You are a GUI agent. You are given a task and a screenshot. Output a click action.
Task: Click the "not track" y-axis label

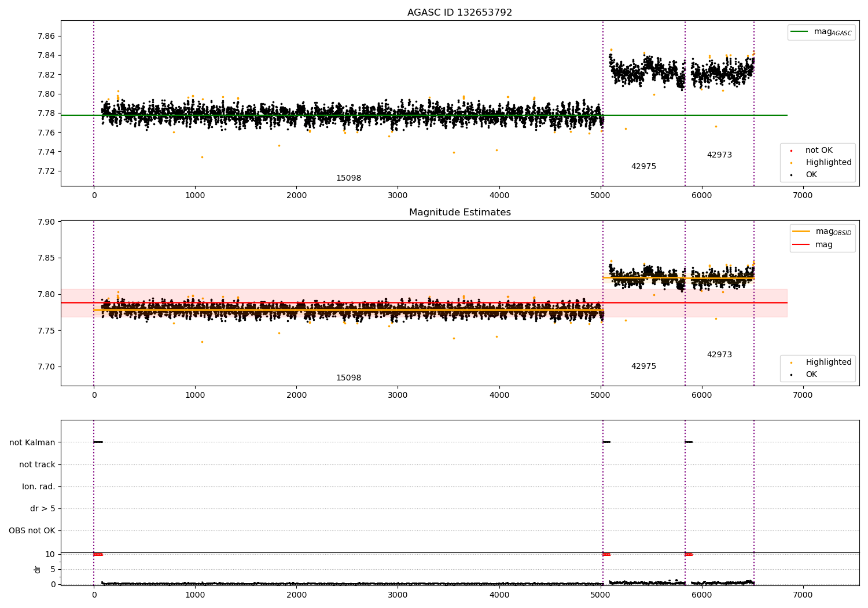[37, 465]
